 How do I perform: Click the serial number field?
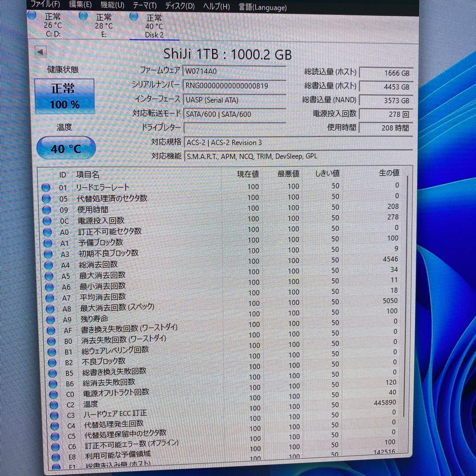pos(234,85)
